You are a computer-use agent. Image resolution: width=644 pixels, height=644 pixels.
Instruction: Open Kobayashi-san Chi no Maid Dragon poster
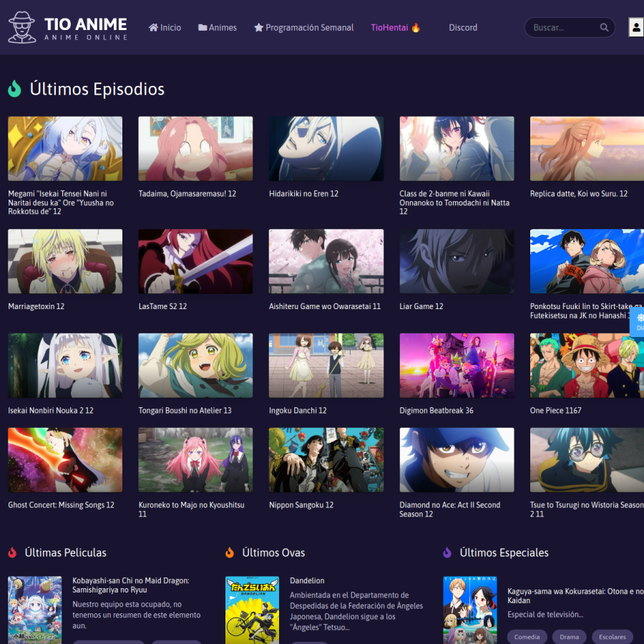click(x=35, y=610)
